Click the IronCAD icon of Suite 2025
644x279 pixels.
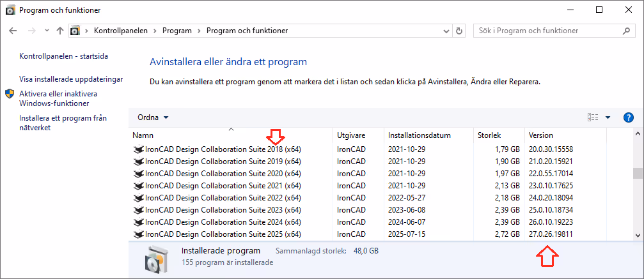pyautogui.click(x=139, y=235)
